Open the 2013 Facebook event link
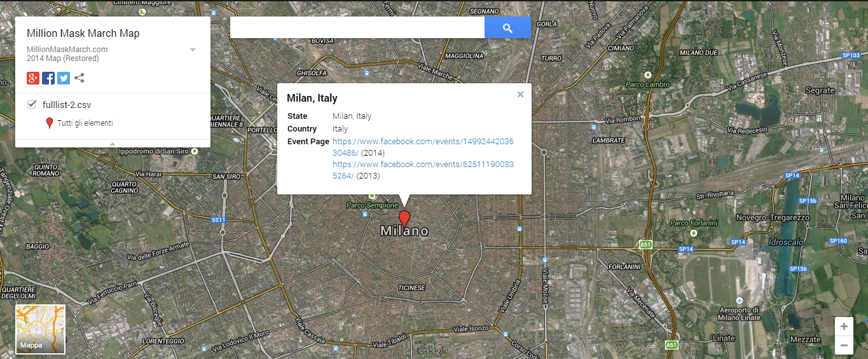The image size is (868, 359). pos(423,170)
